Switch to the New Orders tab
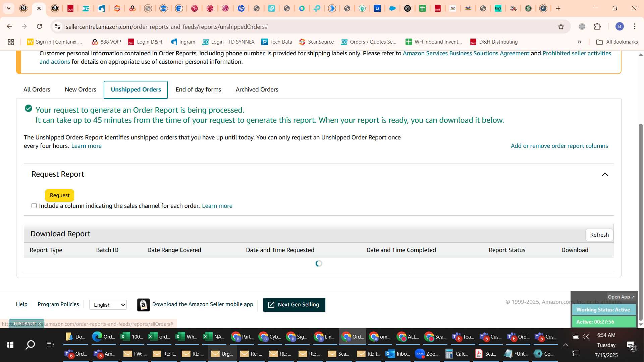This screenshot has width=644, height=362. click(80, 89)
